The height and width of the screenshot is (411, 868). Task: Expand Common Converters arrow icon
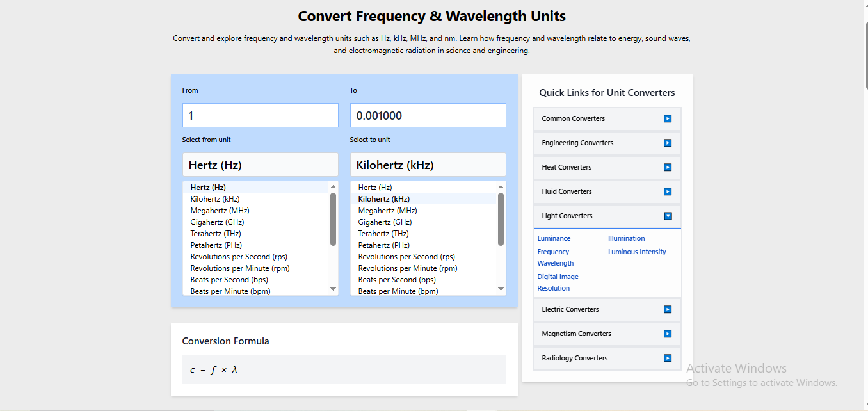point(668,118)
